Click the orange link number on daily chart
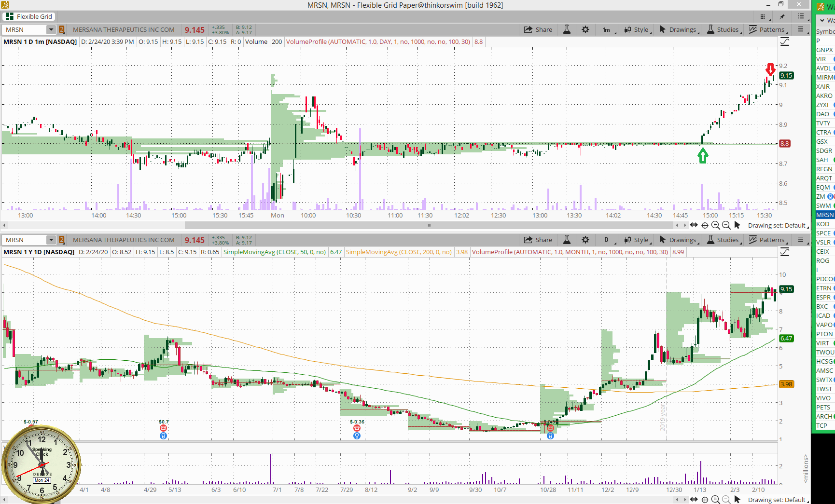The width and height of the screenshot is (835, 504). pyautogui.click(x=62, y=240)
